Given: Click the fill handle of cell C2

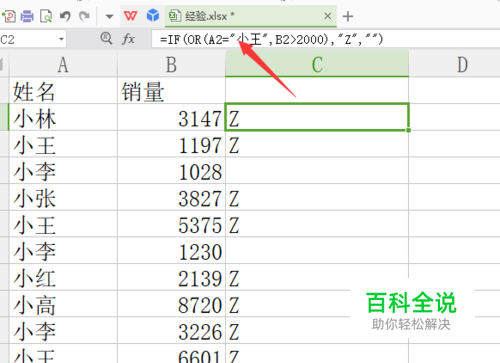Looking at the screenshot, I should 408,130.
